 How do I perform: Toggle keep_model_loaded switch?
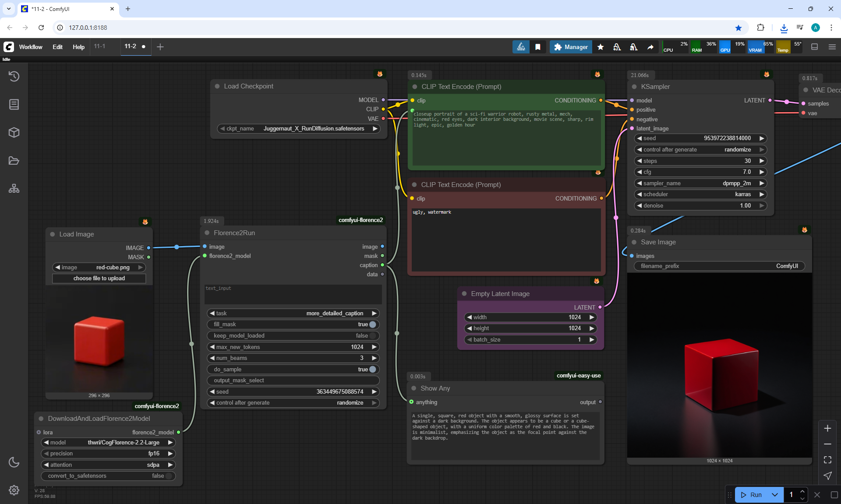click(372, 336)
